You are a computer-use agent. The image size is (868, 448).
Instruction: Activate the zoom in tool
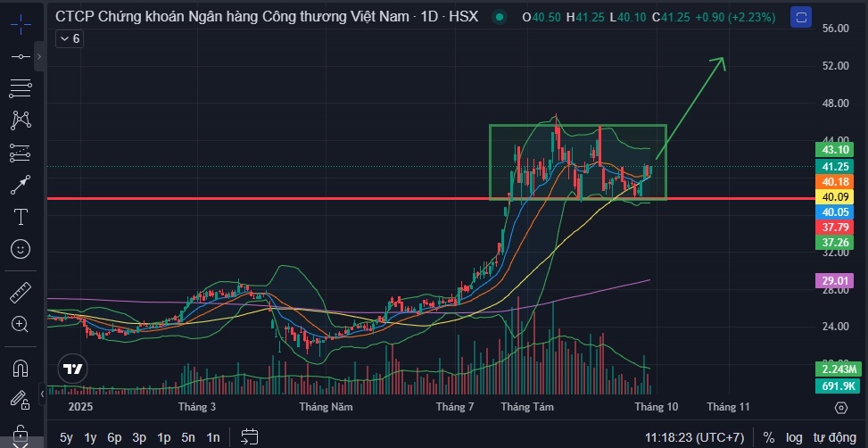click(21, 325)
